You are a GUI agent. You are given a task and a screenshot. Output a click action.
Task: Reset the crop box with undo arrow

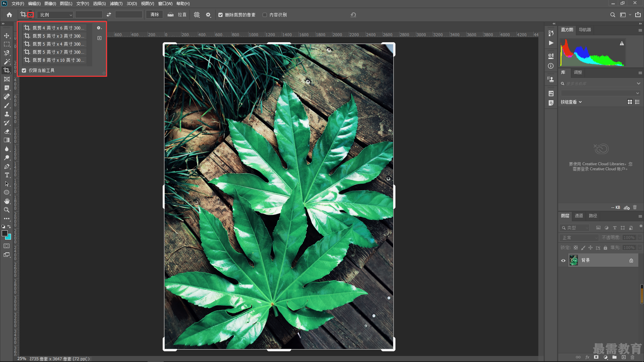(x=353, y=15)
